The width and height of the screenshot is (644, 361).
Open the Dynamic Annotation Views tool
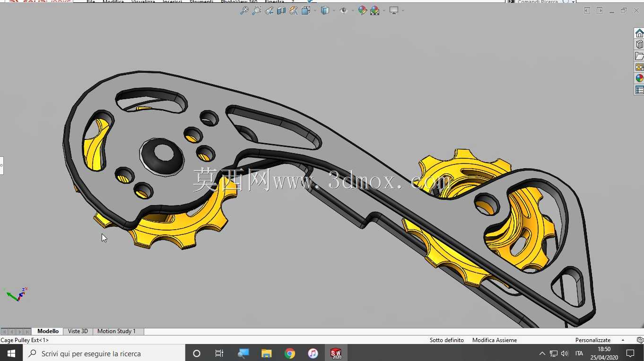coord(293,10)
